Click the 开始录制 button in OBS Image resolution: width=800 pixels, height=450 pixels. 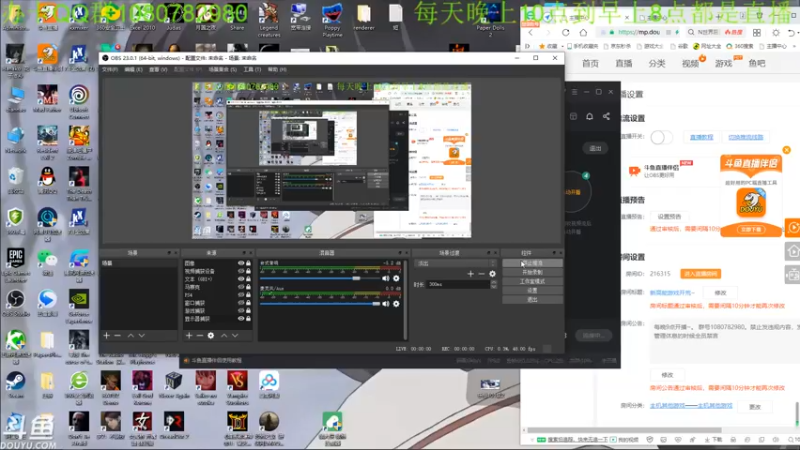[532, 272]
